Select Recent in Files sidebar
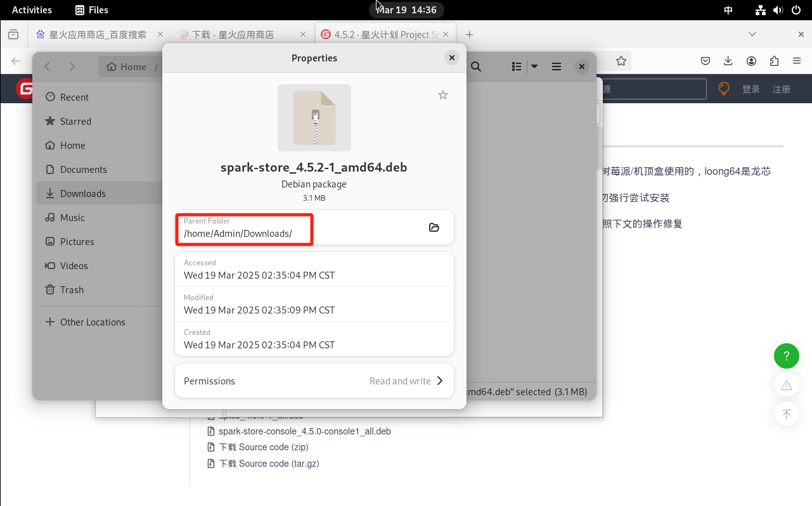 point(74,97)
